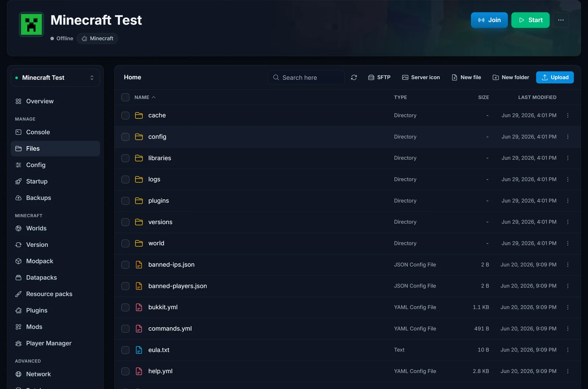Click the Home breadcrumb
Image resolution: width=588 pixels, height=389 pixels.
click(x=132, y=77)
